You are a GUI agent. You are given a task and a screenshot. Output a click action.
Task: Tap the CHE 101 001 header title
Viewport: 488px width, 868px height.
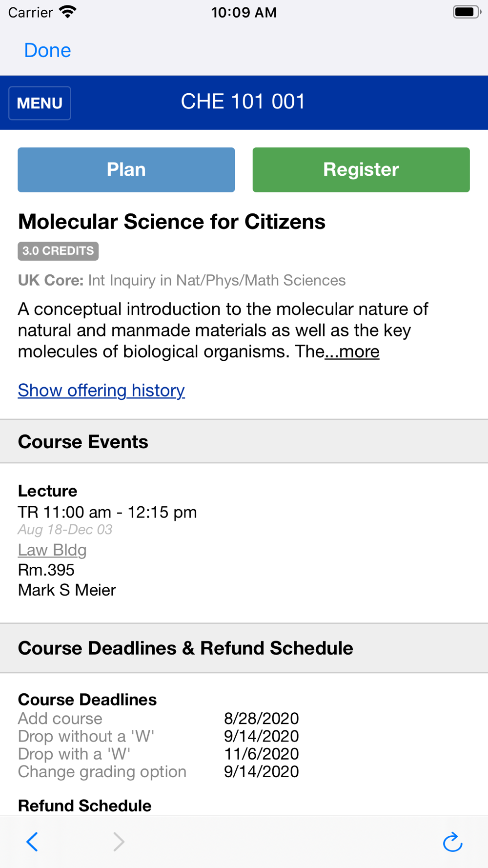pos(243,102)
